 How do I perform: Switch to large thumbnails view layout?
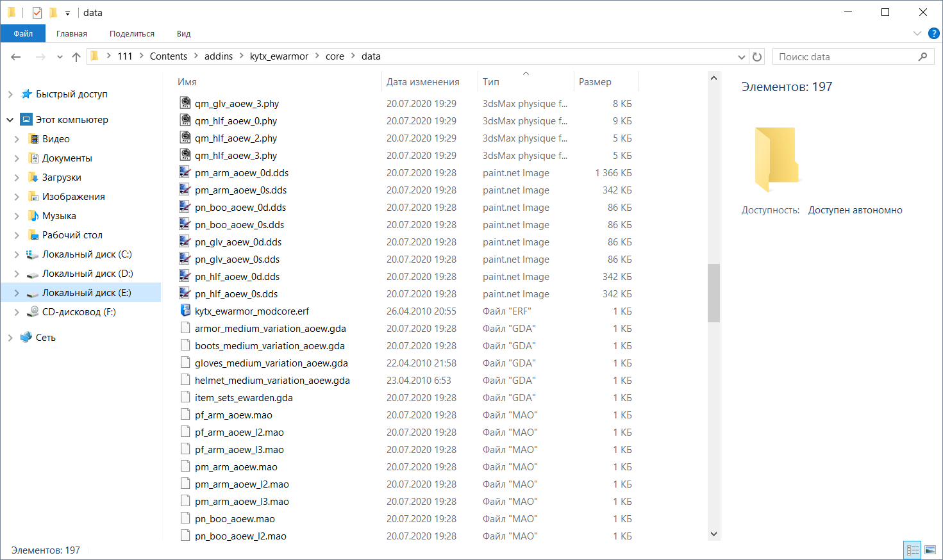pos(930,550)
